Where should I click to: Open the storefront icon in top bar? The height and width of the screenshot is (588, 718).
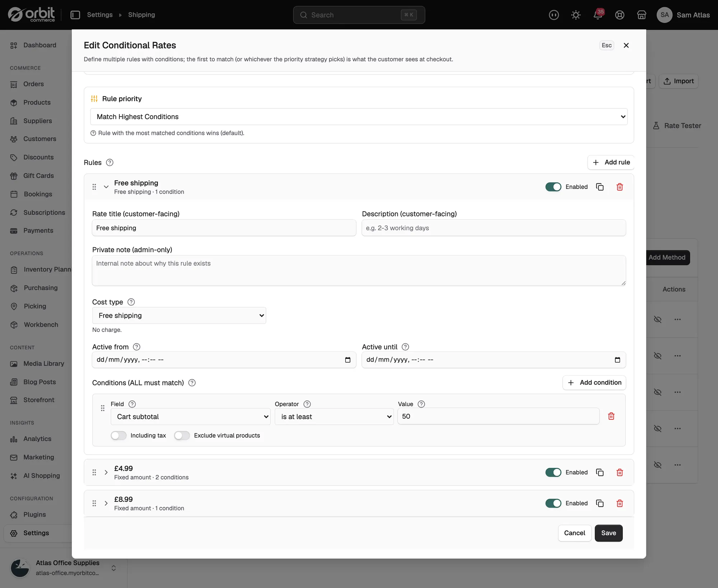(642, 15)
